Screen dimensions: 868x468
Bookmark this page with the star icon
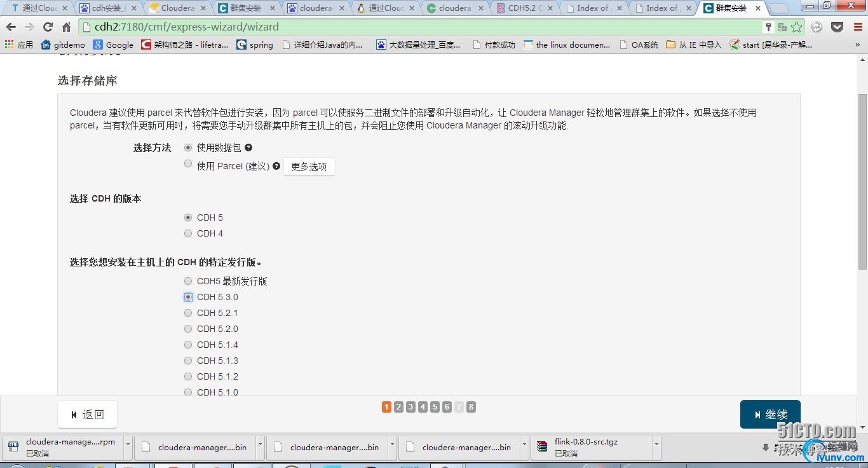point(796,27)
